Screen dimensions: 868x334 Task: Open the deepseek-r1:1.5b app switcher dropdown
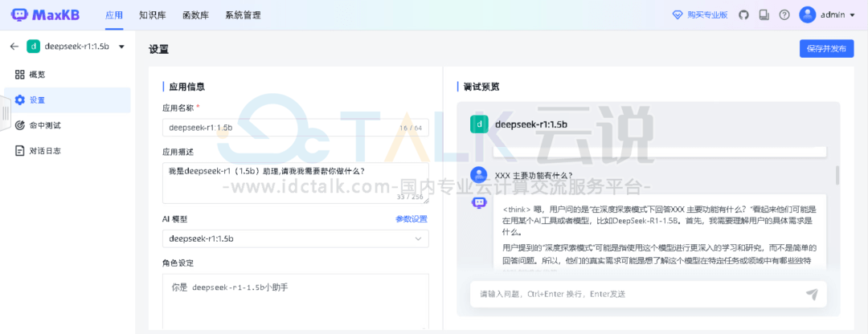tap(121, 47)
